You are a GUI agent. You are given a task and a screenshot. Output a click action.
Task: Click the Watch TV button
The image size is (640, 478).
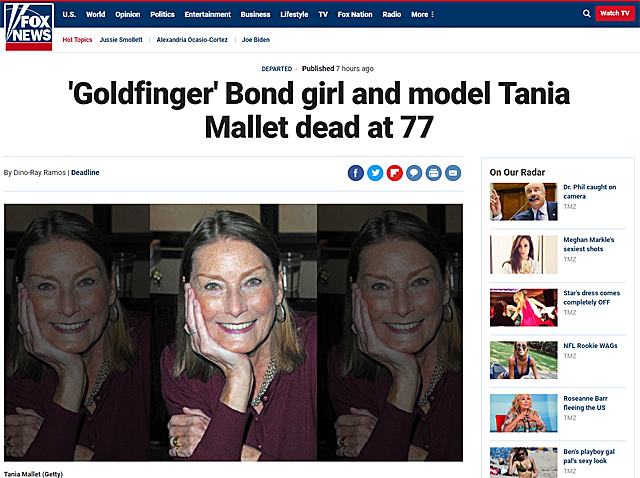(x=615, y=13)
